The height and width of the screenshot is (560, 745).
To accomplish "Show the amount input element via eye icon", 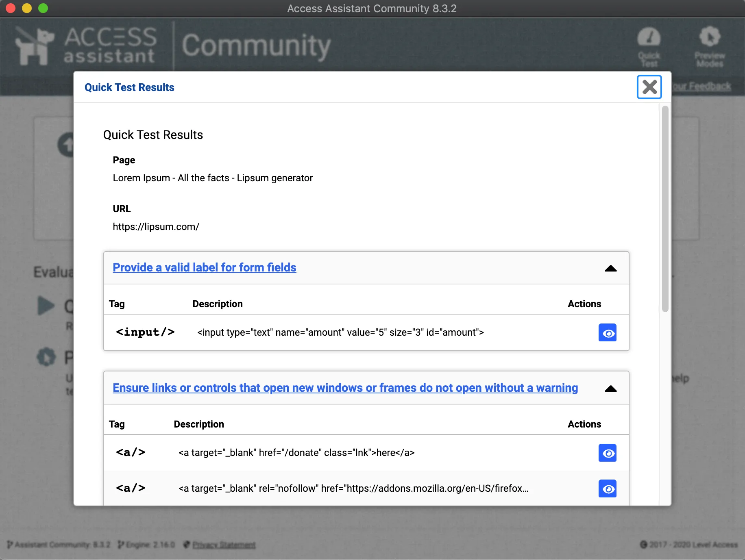I will [x=608, y=333].
